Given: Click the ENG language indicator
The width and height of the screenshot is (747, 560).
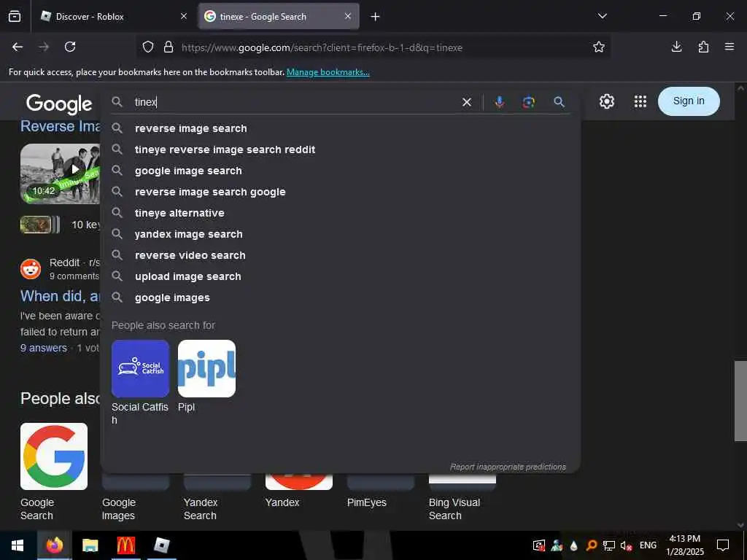Looking at the screenshot, I should point(648,545).
